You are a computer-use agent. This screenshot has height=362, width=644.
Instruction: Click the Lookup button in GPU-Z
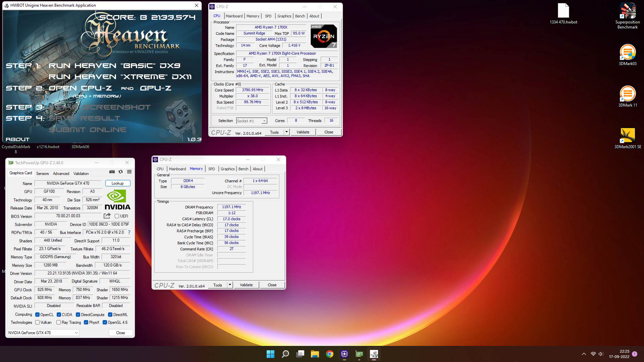point(117,183)
